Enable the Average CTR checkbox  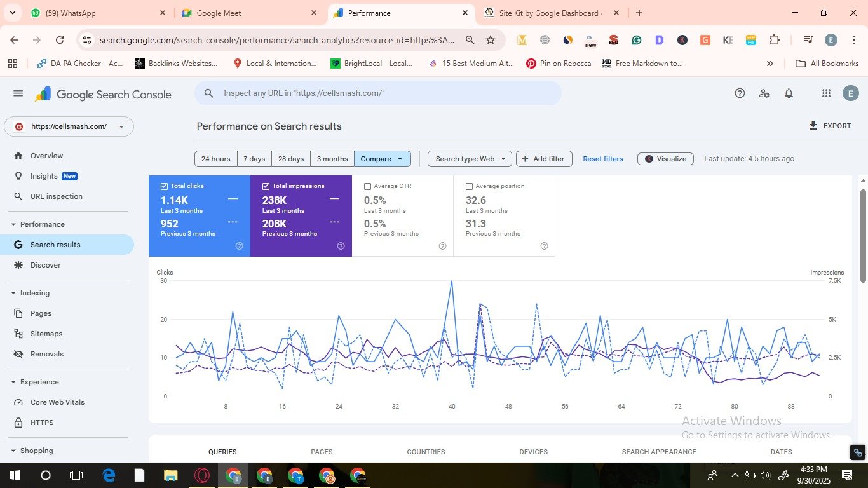click(367, 186)
